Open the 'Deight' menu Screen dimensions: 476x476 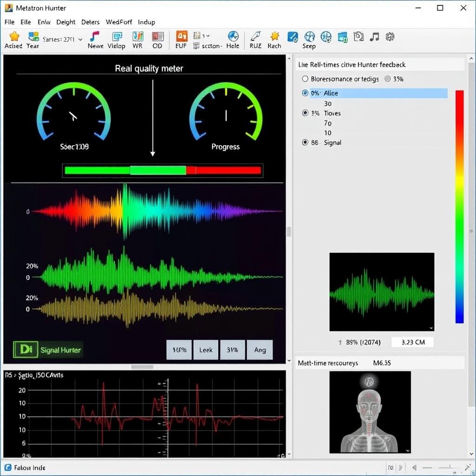(x=66, y=22)
